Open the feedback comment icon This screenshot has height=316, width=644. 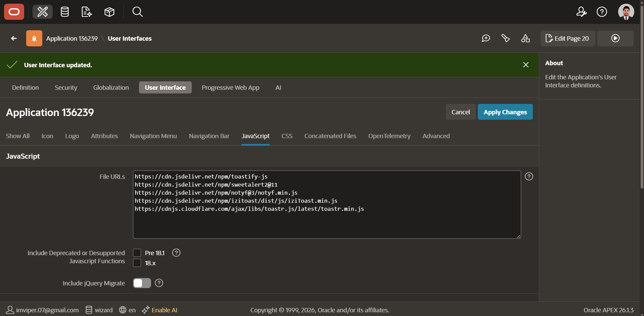pos(486,38)
